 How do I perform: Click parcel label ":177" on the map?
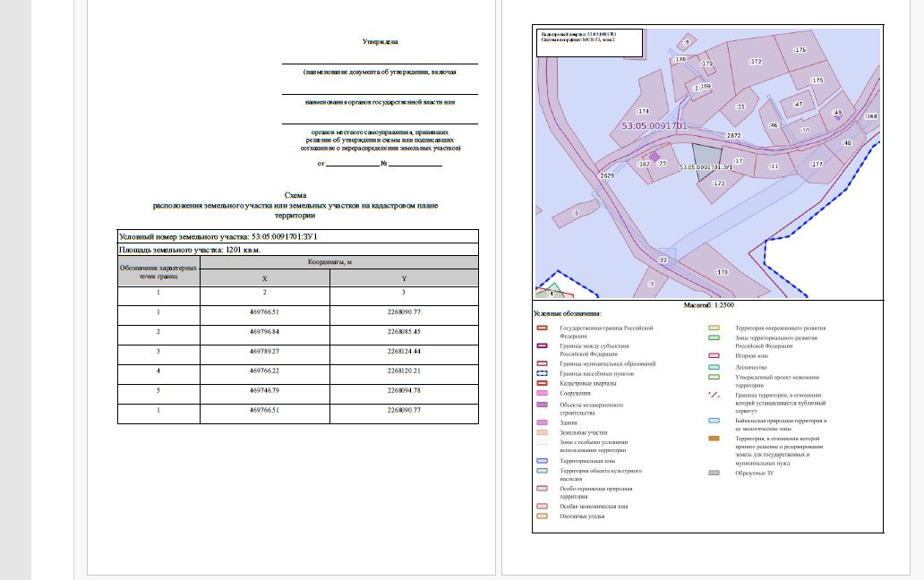click(x=817, y=165)
